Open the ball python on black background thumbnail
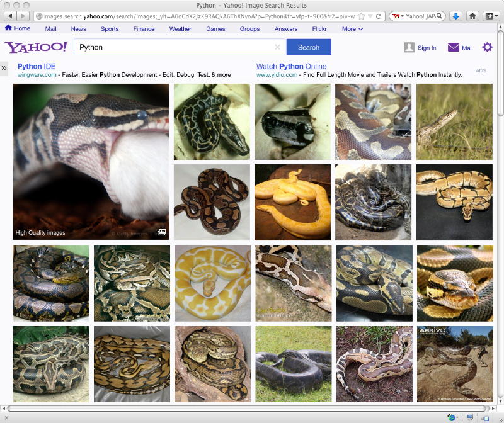The width and height of the screenshot is (504, 423). [x=454, y=202]
